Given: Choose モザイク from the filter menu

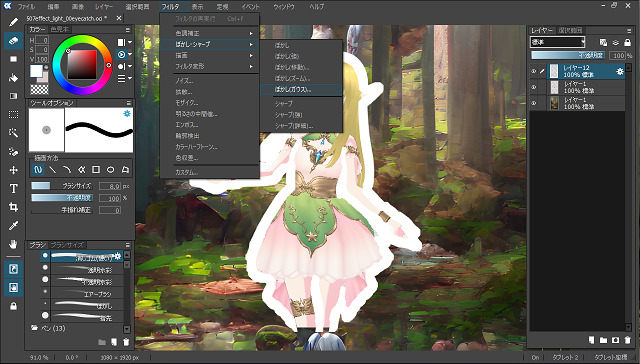Looking at the screenshot, I should 209,103.
